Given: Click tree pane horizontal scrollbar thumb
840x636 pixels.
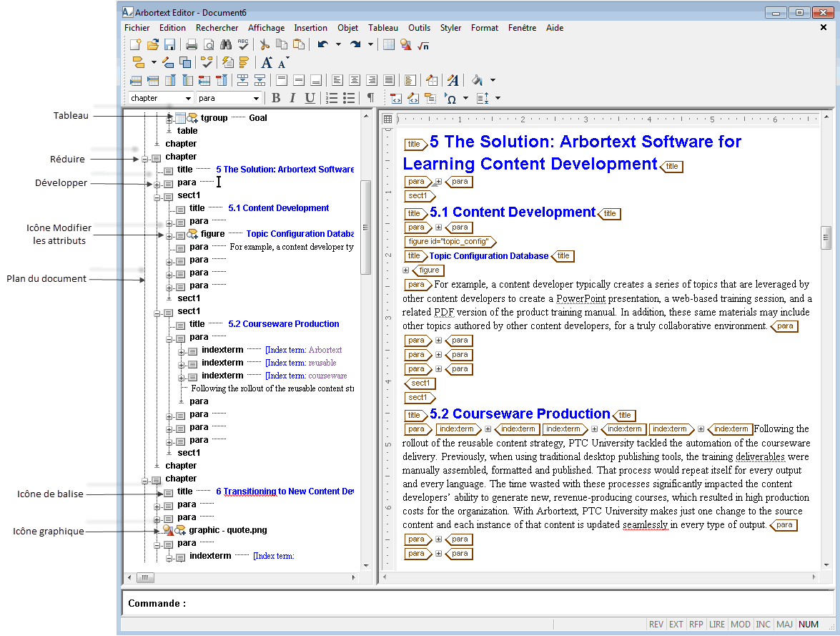Looking at the screenshot, I should coord(145,577).
